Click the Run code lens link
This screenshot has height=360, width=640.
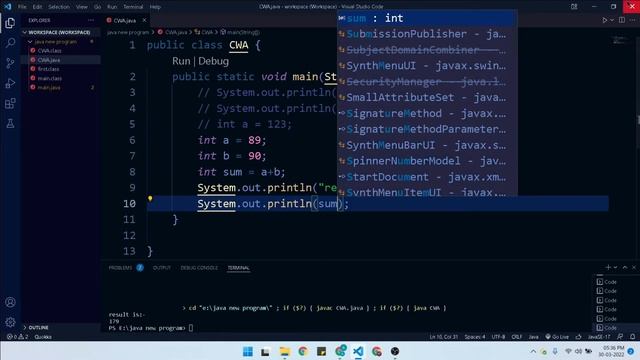pyautogui.click(x=181, y=61)
